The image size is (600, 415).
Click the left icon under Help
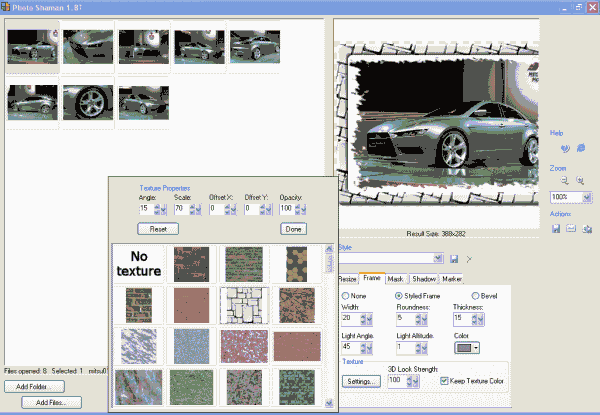[x=566, y=148]
